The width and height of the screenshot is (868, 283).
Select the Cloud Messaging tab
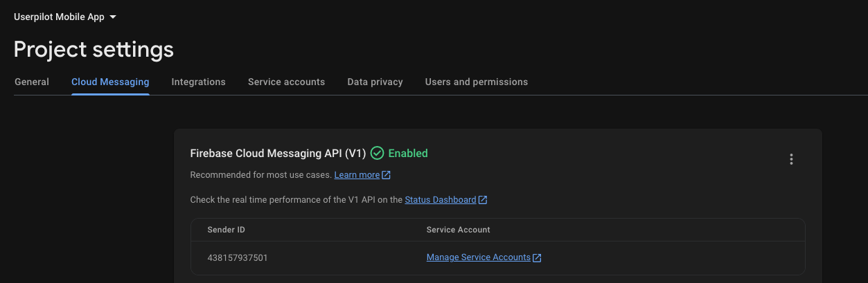(x=110, y=82)
